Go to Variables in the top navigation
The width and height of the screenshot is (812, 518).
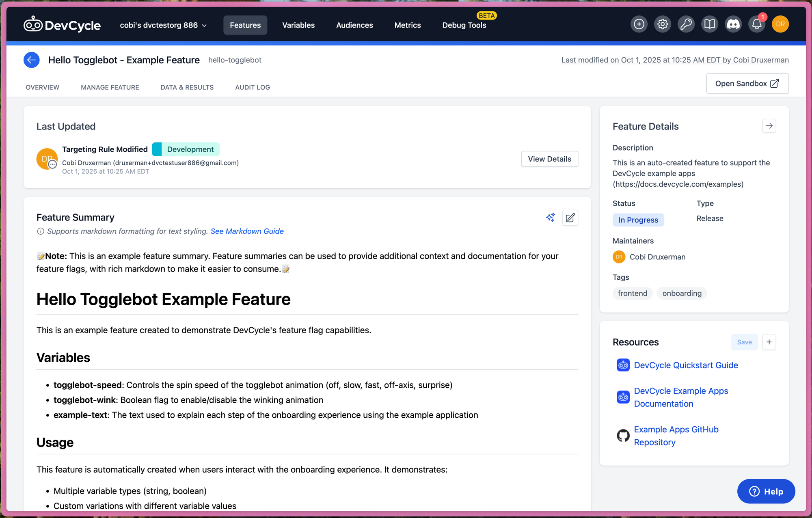pyautogui.click(x=298, y=25)
